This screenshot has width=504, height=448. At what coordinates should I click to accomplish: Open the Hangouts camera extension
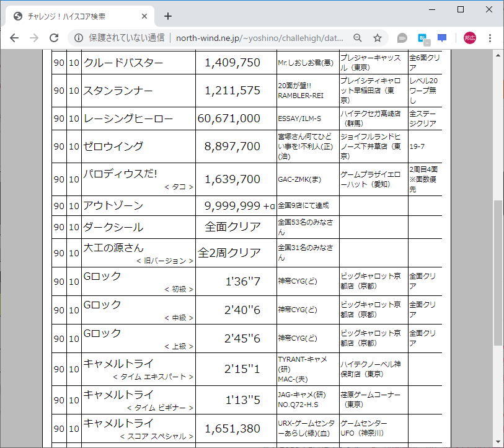(x=402, y=38)
